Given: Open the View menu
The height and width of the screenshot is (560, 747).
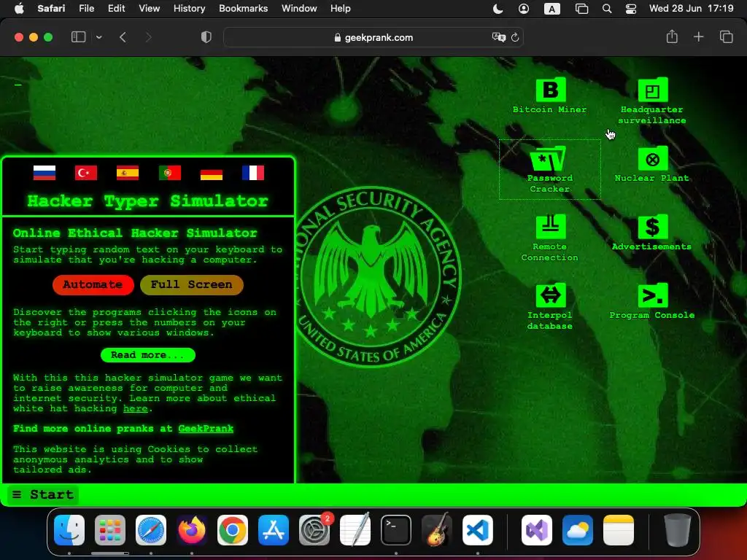Looking at the screenshot, I should click(149, 8).
